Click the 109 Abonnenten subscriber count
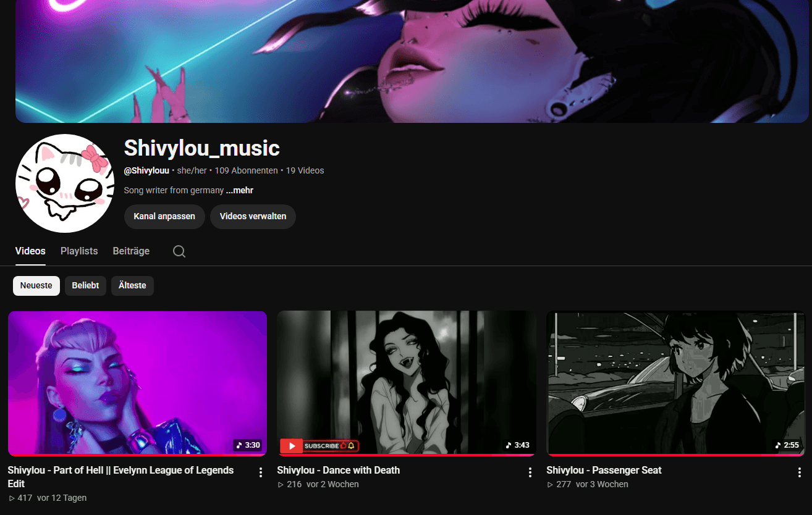Viewport: 812px width, 515px height. [246, 170]
